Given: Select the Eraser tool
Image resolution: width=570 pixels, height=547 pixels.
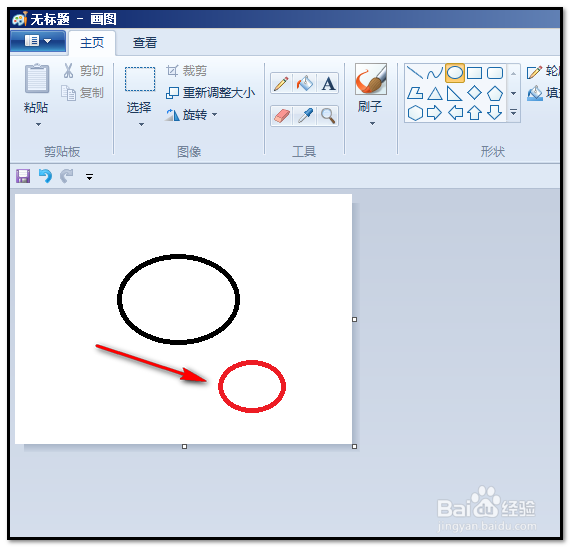Looking at the screenshot, I should [281, 116].
